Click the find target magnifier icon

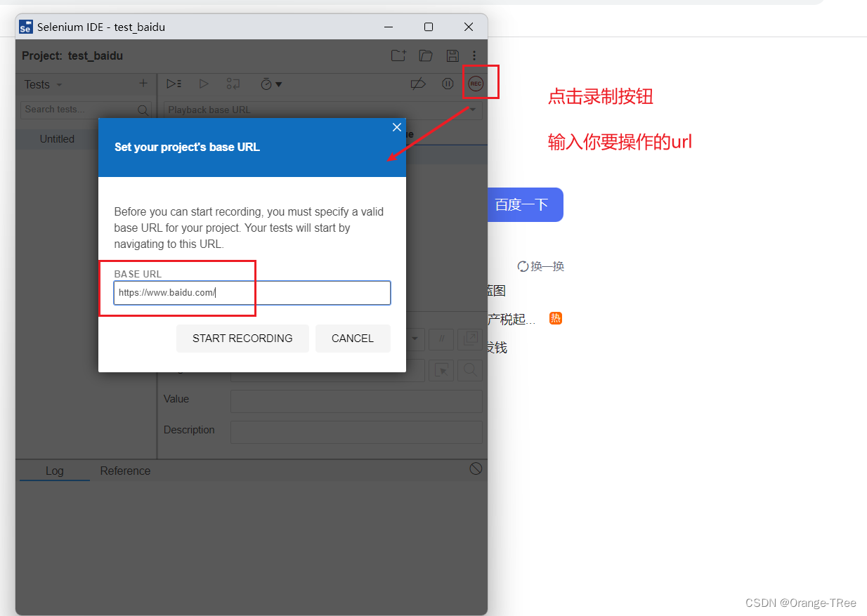[x=469, y=370]
